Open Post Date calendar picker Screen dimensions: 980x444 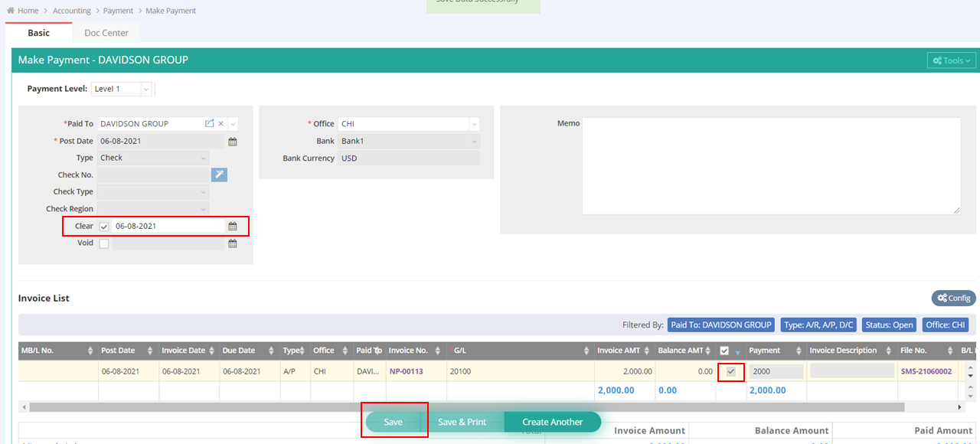tap(233, 142)
